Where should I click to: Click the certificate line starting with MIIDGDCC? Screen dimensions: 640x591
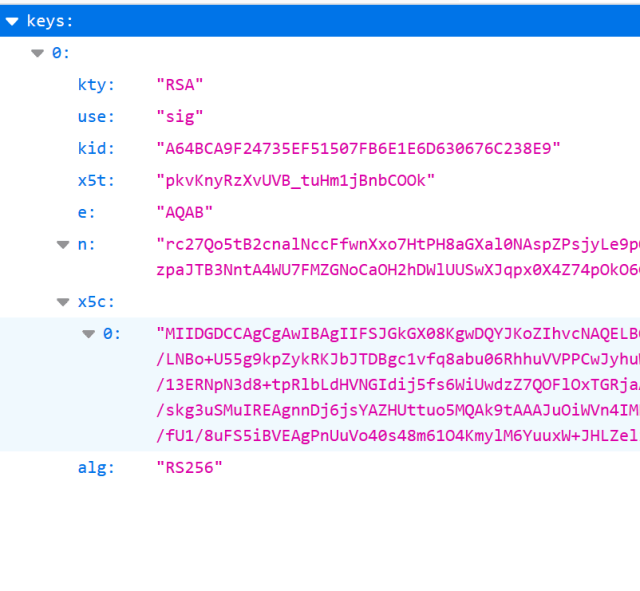tap(397, 333)
